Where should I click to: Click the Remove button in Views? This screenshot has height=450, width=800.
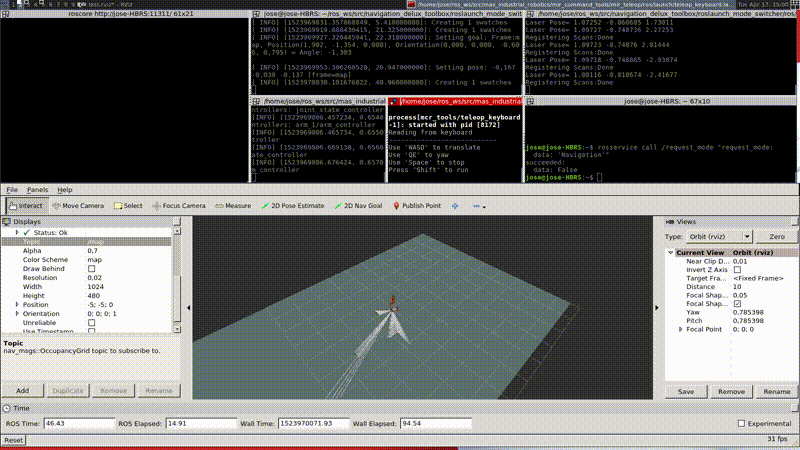[731, 392]
